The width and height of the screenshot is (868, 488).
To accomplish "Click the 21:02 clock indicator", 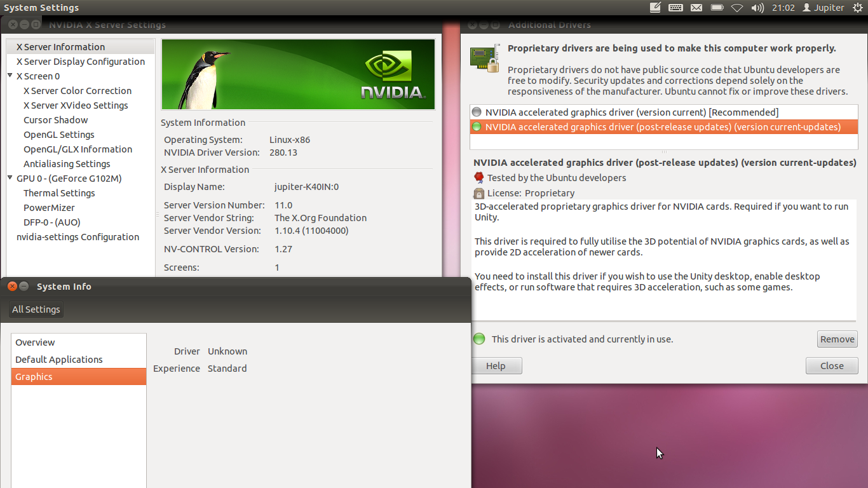I will [783, 8].
